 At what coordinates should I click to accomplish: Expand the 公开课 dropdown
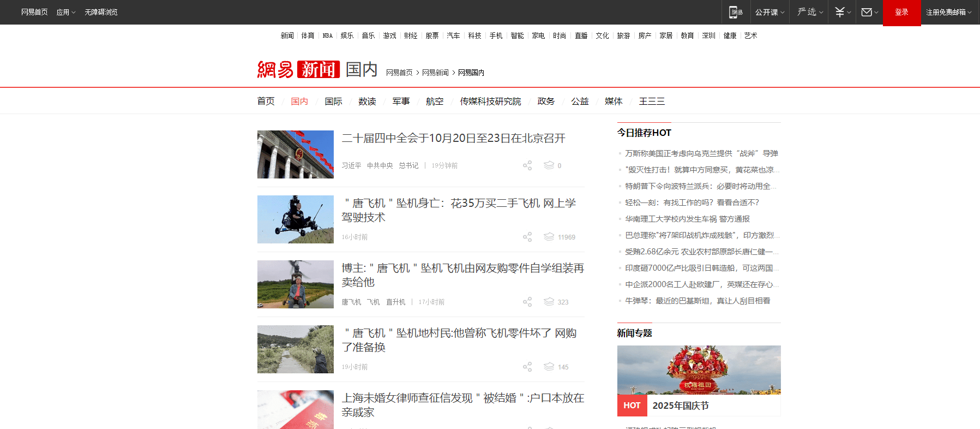tap(769, 12)
